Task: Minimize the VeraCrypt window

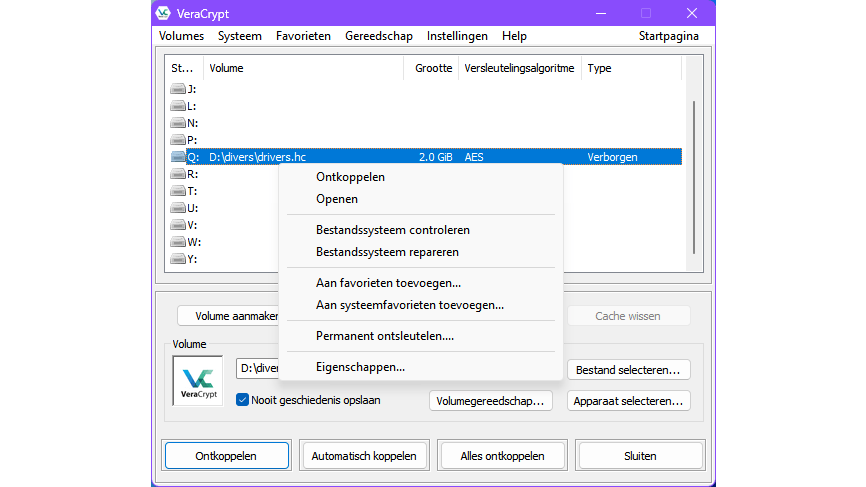Action: [x=601, y=13]
